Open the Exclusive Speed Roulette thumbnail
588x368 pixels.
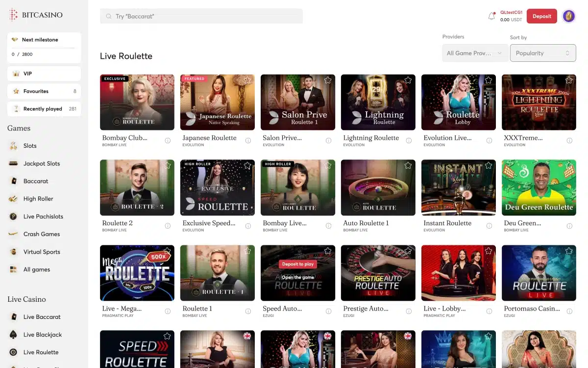click(x=218, y=187)
